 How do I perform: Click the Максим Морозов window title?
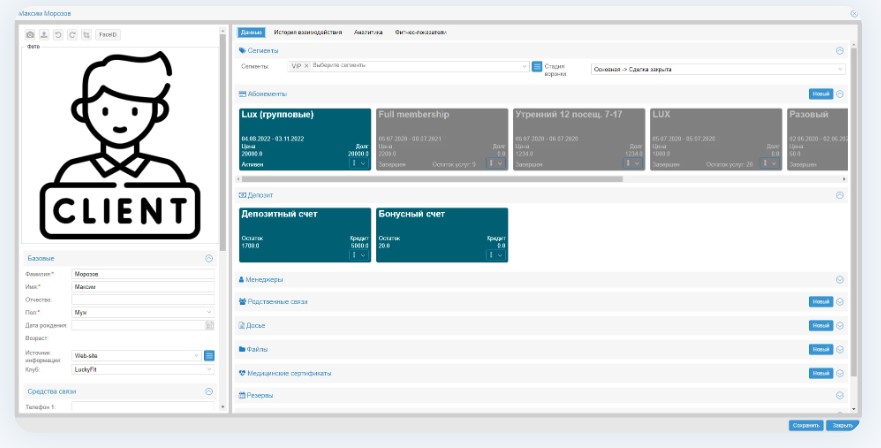point(45,13)
